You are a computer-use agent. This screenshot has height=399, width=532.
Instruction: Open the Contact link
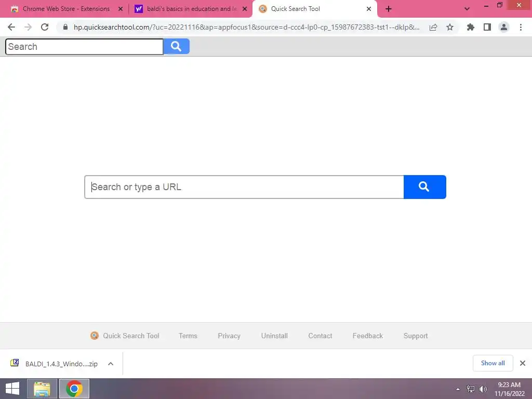(x=320, y=336)
